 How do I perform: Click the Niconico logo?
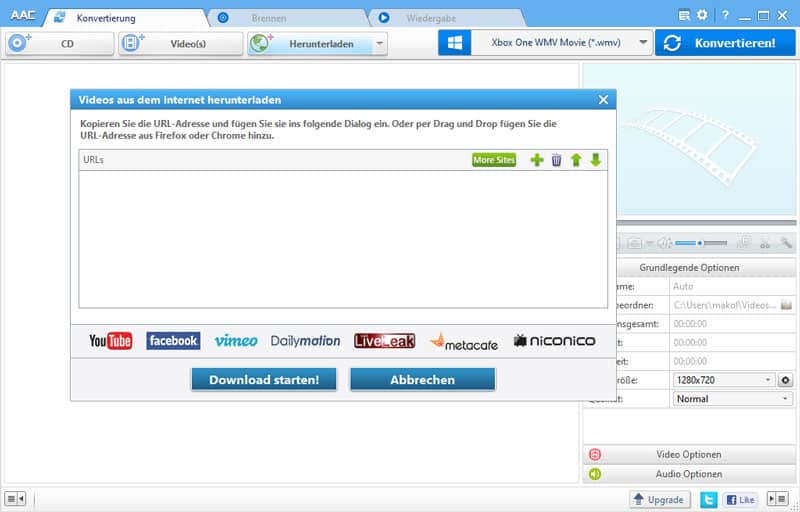(x=554, y=341)
